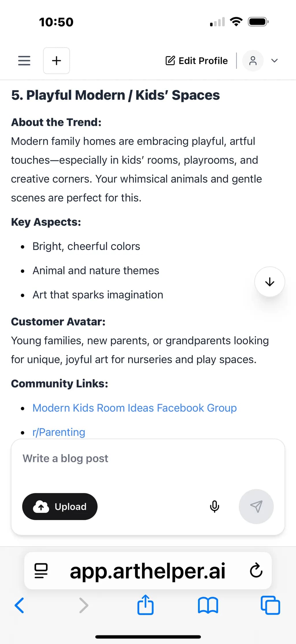This screenshot has width=296, height=644.
Task: Open Modern Kids Room Ideas Facebook Group link
Action: point(135,408)
